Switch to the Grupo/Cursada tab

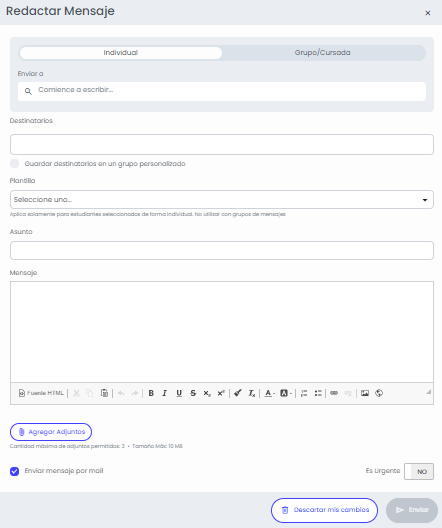pyautogui.click(x=323, y=53)
